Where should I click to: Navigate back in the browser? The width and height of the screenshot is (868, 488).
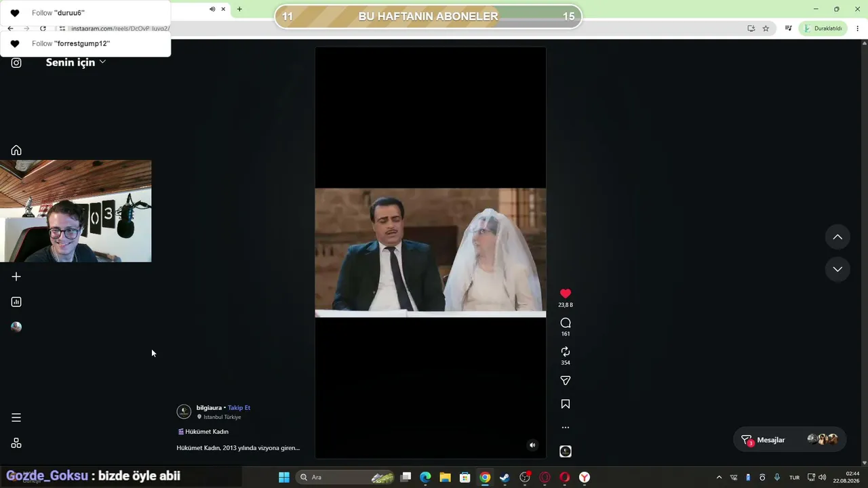click(x=10, y=28)
